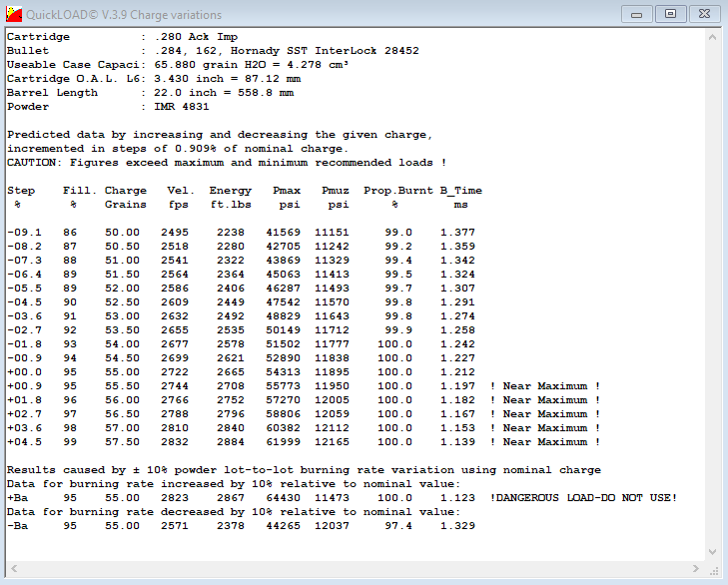Click the Pmax value '58806'
This screenshot has width=728, height=585.
[x=284, y=413]
